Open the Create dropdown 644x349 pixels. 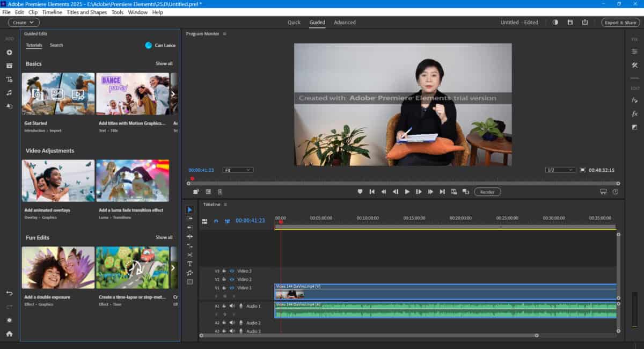24,23
